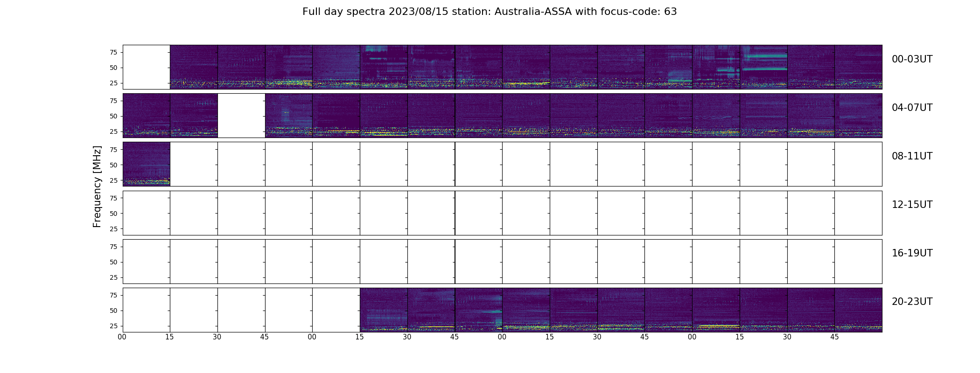Open the 04:45 UT spectrogram in 04-07UT row
980x373 pixels.
(x=289, y=116)
